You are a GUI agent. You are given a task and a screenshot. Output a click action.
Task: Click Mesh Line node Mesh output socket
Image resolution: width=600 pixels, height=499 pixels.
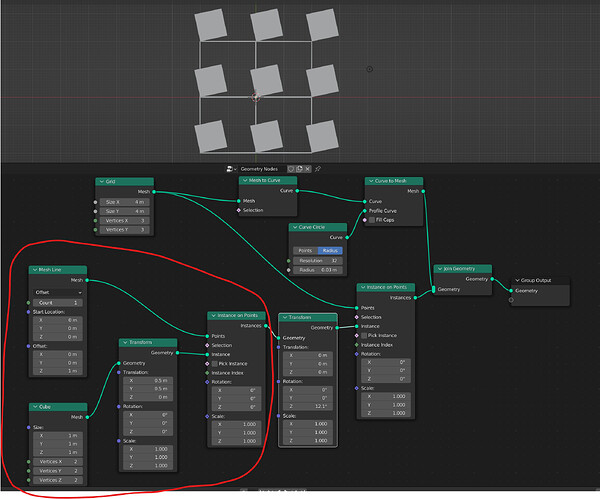coord(87,280)
